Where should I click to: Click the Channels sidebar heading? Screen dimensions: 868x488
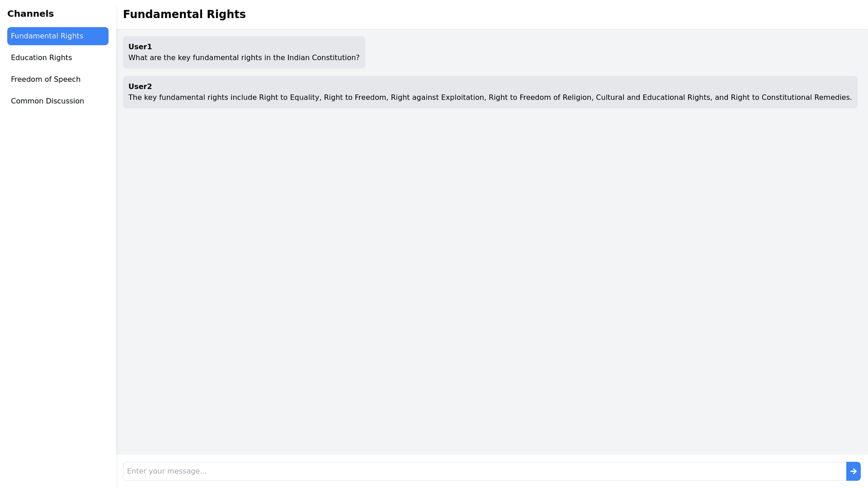[x=30, y=14]
